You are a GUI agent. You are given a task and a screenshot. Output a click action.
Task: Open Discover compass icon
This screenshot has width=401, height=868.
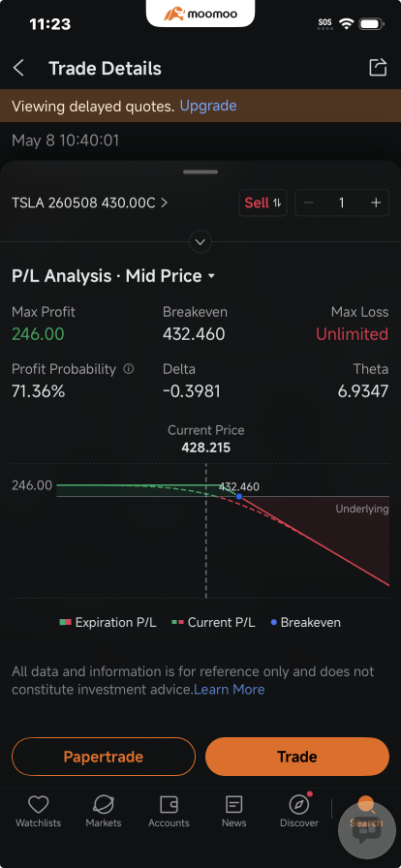pyautogui.click(x=299, y=804)
